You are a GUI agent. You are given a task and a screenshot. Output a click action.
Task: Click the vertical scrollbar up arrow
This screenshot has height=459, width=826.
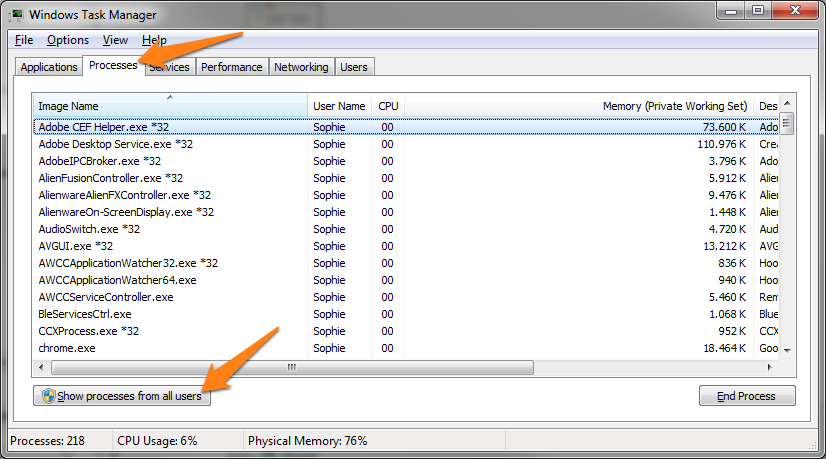(787, 103)
